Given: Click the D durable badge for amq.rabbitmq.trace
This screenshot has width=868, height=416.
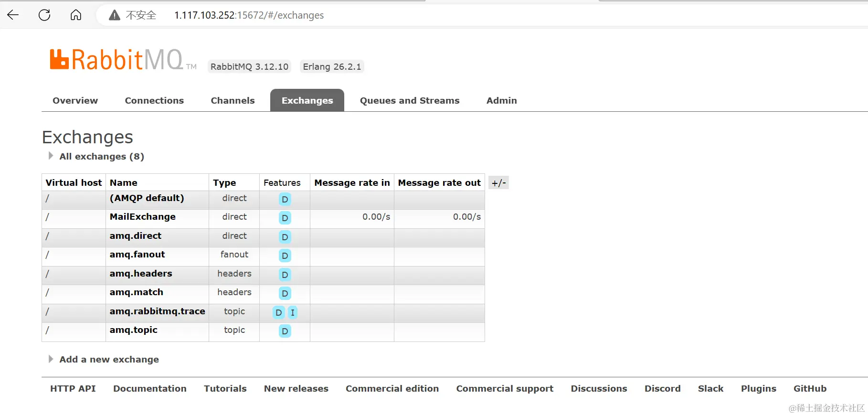Looking at the screenshot, I should (278, 312).
